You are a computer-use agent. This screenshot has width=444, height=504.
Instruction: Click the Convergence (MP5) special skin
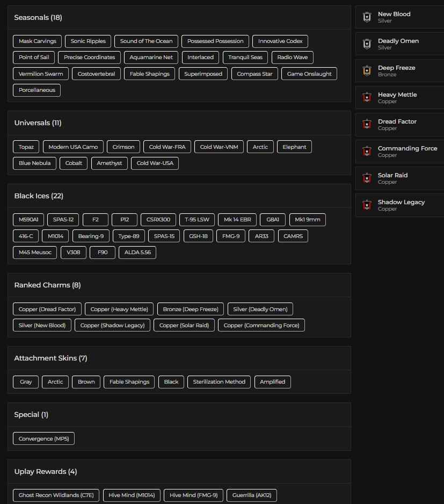point(43,438)
